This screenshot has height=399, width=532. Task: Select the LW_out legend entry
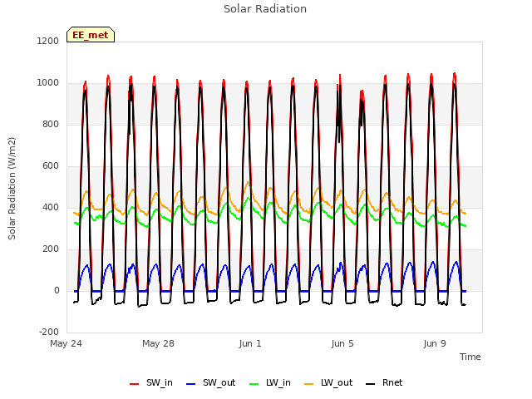click(328, 383)
